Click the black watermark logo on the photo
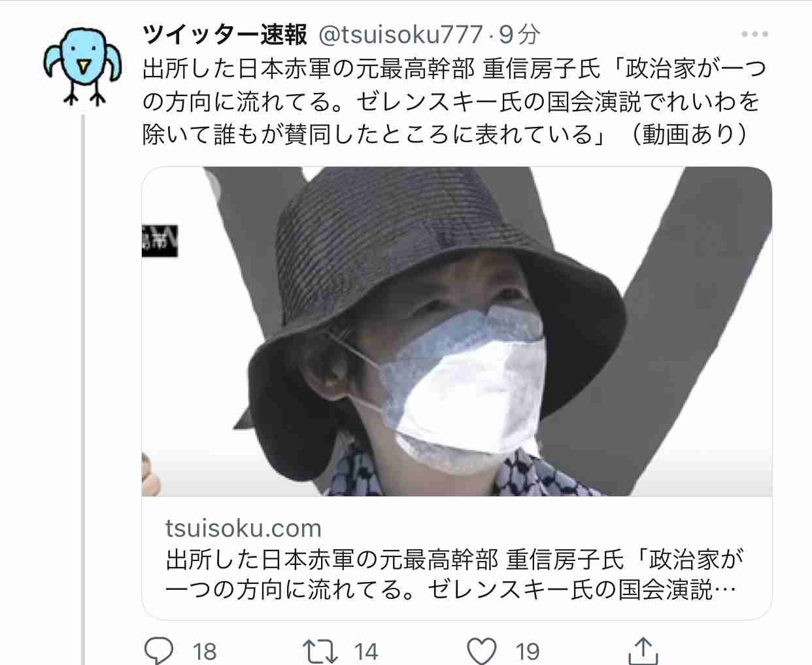Screen dimensions: 812x665 tap(160, 241)
